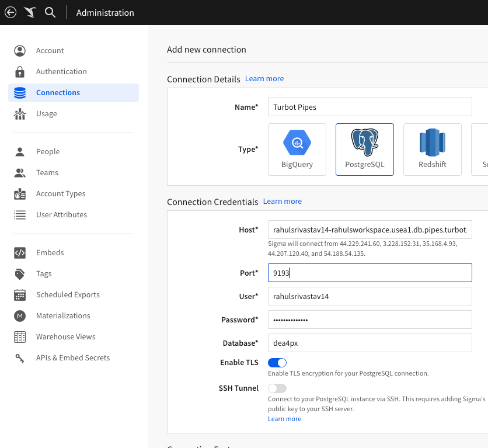The height and width of the screenshot is (448, 488).
Task: Click the People person icon
Action: 20,152
